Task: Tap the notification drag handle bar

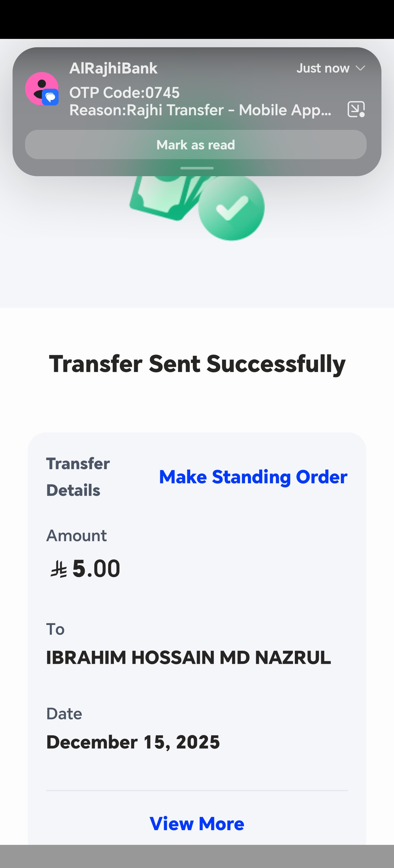Action: pyautogui.click(x=197, y=168)
